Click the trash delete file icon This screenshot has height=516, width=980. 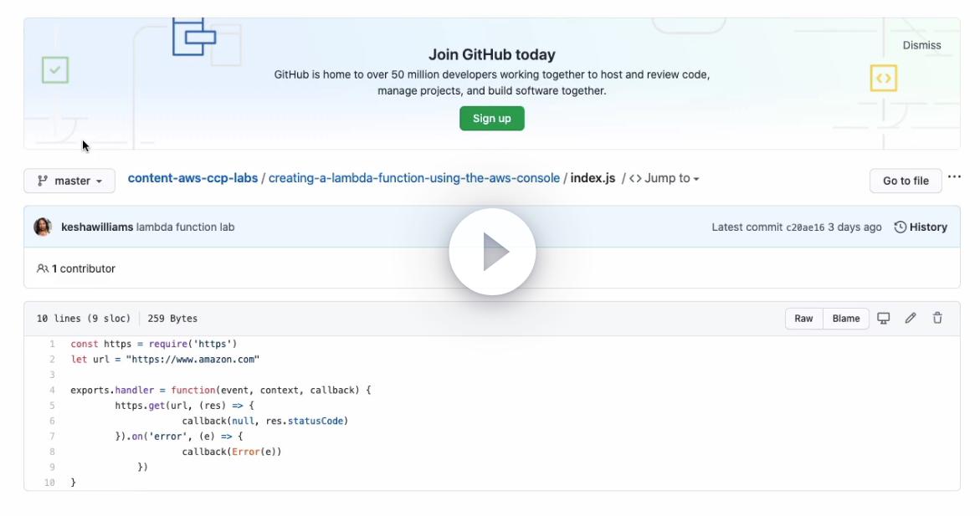pos(937,318)
